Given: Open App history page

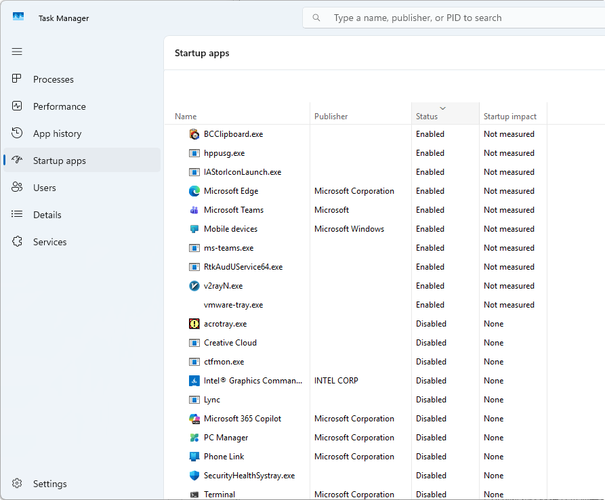Looking at the screenshot, I should tap(82, 133).
